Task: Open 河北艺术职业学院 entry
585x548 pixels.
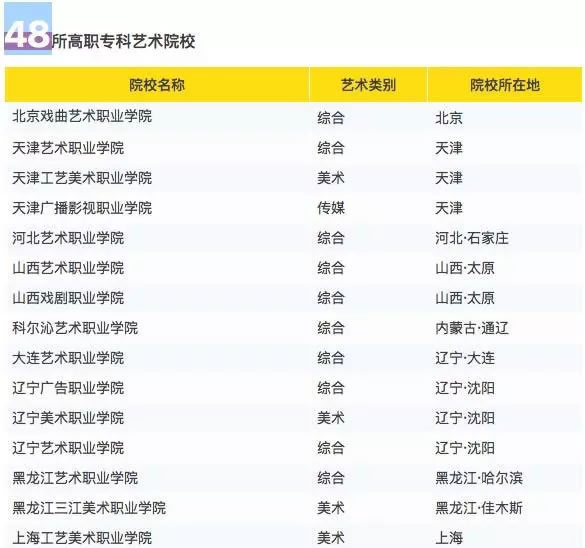Action: [68, 238]
